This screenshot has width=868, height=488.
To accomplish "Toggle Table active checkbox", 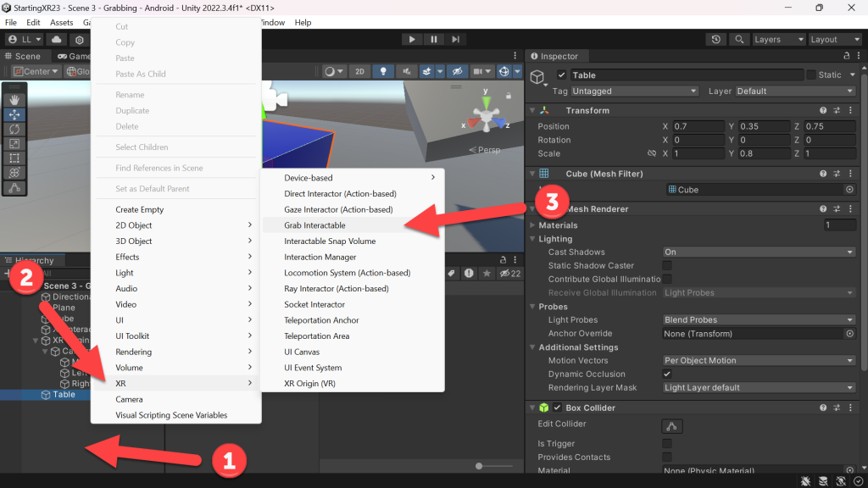I will [561, 75].
